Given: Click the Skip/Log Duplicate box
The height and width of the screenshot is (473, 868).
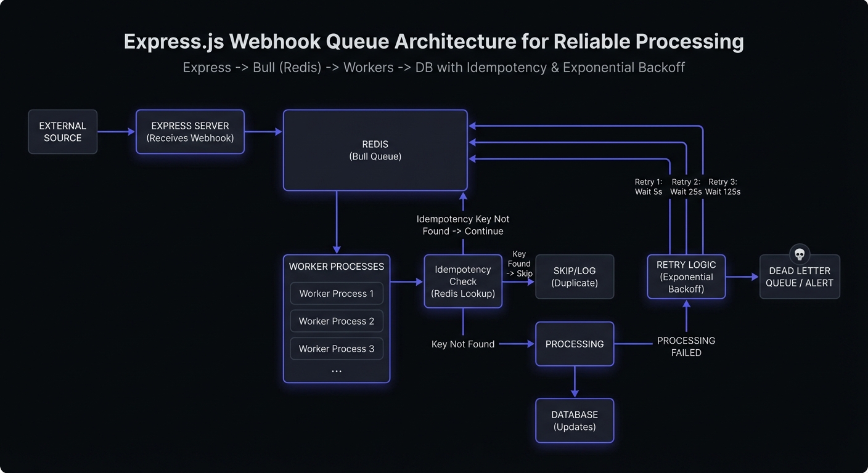Looking at the screenshot, I should [575, 277].
